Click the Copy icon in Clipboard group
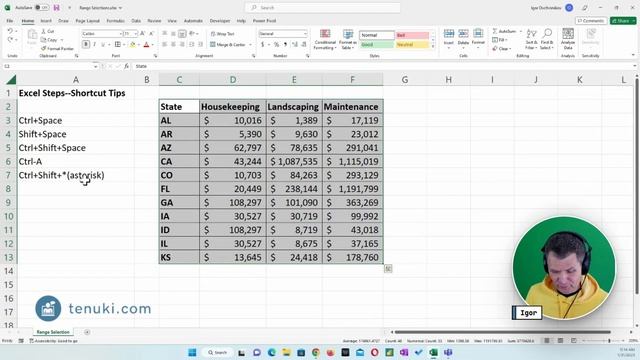This screenshot has width=640, height=360. pos(44,40)
